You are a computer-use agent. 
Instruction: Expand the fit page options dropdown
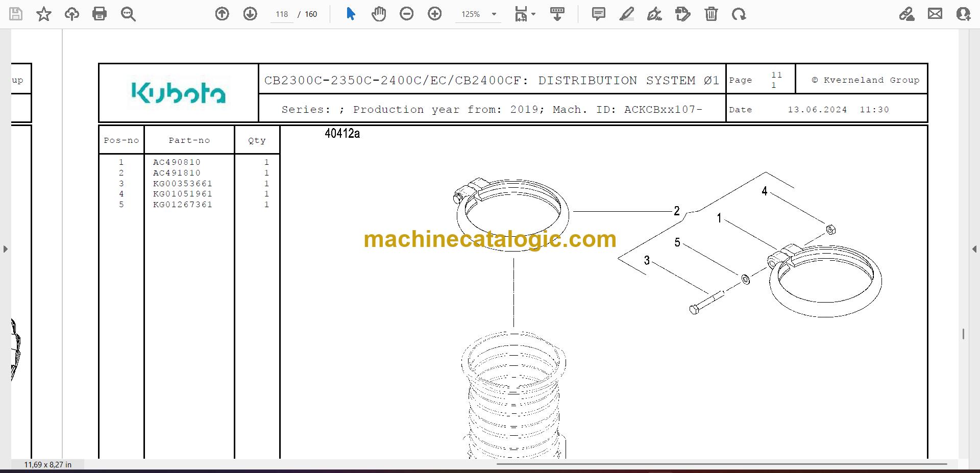(525, 14)
